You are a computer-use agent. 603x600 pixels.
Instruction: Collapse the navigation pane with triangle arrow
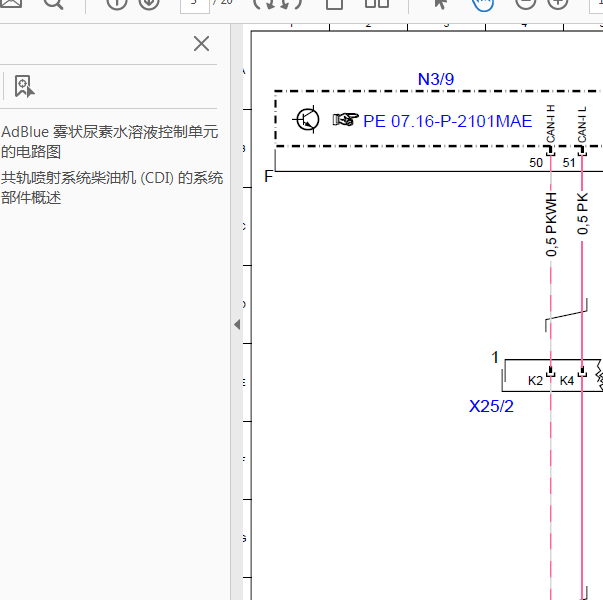(237, 325)
